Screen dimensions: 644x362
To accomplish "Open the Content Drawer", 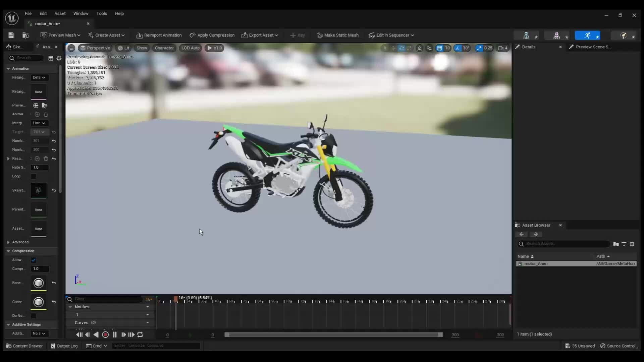I will [24, 346].
